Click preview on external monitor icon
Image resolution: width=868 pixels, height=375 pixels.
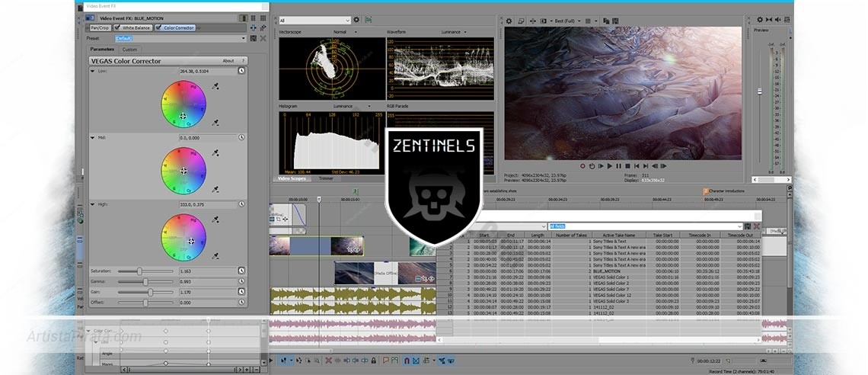[521, 21]
